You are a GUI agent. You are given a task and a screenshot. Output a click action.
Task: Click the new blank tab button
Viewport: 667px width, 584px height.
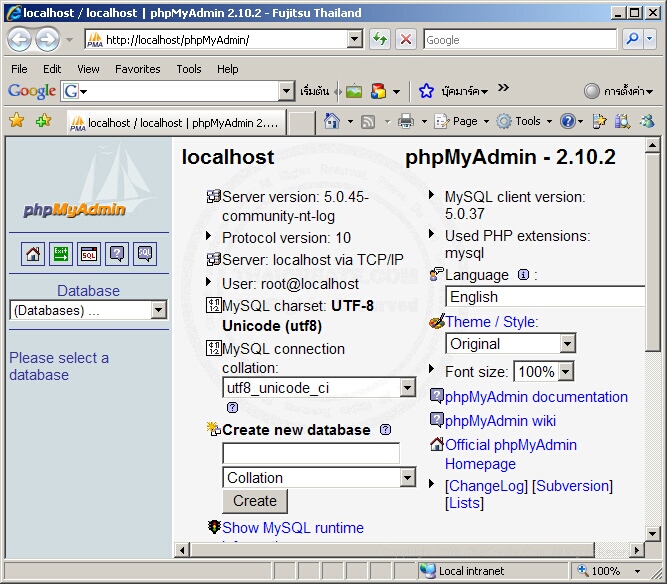pos(302,123)
